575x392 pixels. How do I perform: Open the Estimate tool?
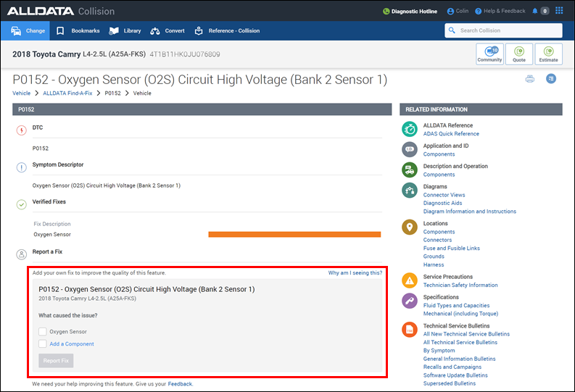[548, 54]
